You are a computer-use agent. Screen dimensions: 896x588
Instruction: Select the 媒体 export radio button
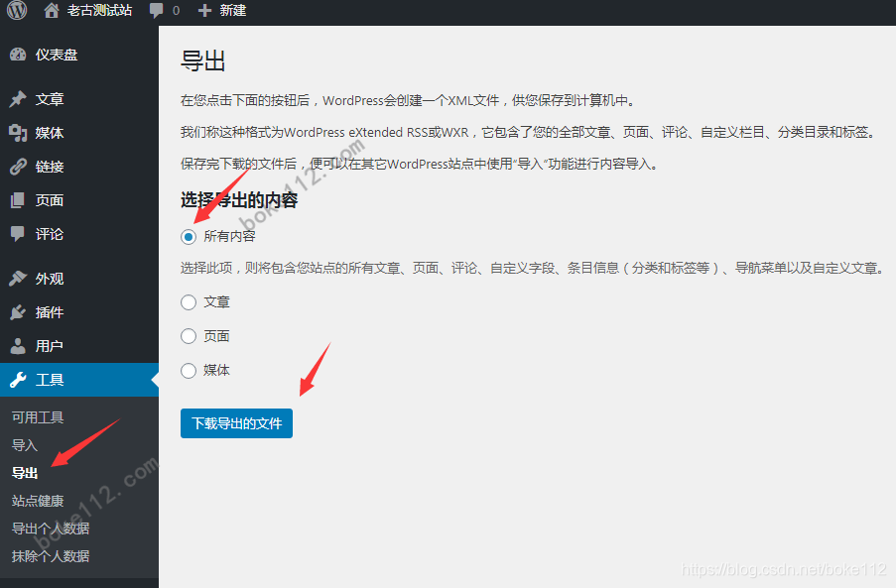(189, 371)
